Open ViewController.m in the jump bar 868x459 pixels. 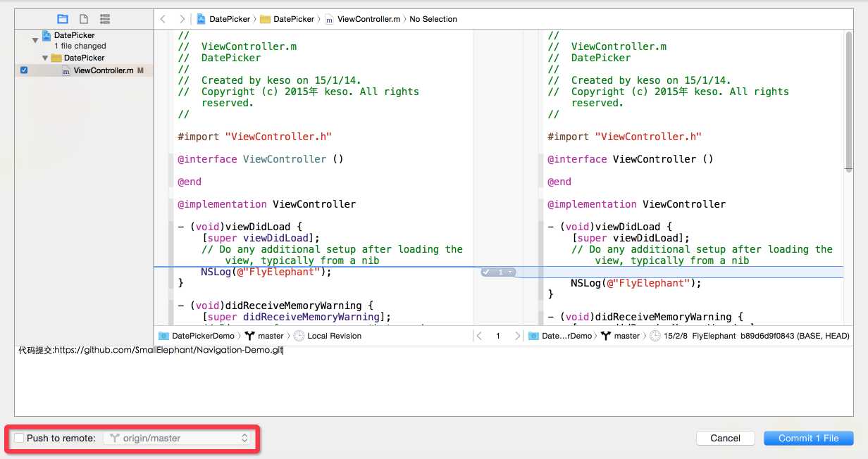363,19
